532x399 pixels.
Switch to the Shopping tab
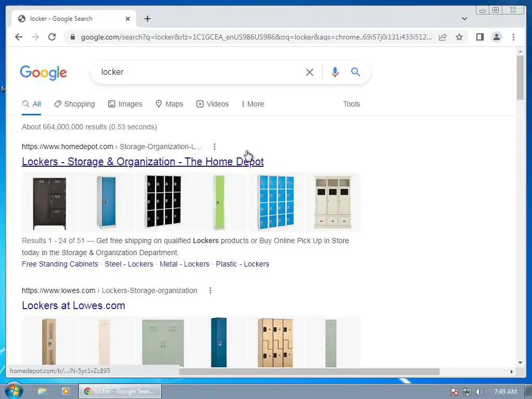point(74,104)
